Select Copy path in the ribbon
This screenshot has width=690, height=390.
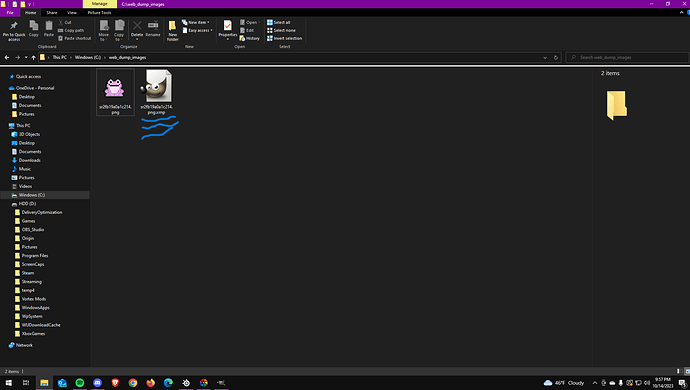tap(71, 30)
